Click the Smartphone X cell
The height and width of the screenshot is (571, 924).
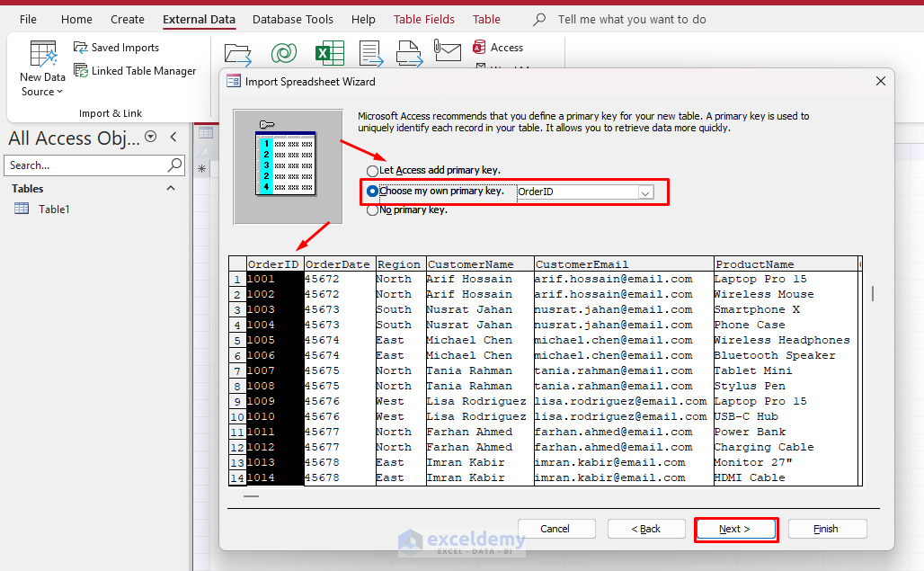pyautogui.click(x=786, y=309)
